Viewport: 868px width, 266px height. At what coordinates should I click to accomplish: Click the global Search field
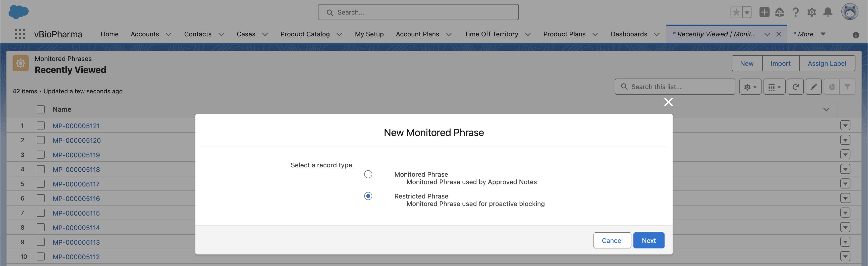pyautogui.click(x=418, y=13)
